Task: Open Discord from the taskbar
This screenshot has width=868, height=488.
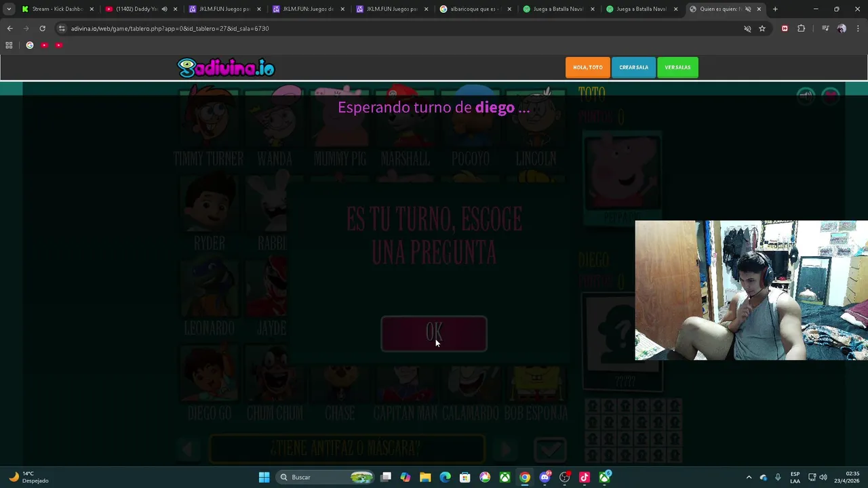Action: click(545, 477)
